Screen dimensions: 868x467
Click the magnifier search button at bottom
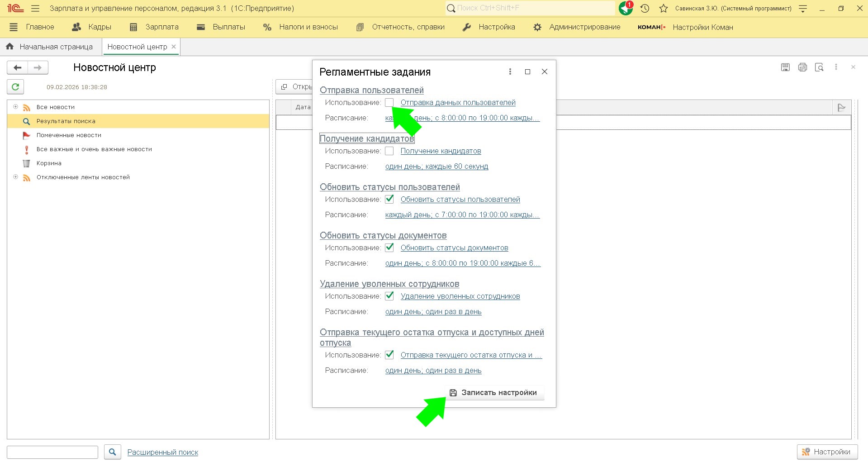113,452
